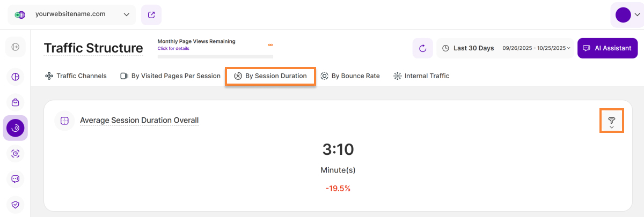Select the active spiral traffic sidebar icon

coord(15,128)
